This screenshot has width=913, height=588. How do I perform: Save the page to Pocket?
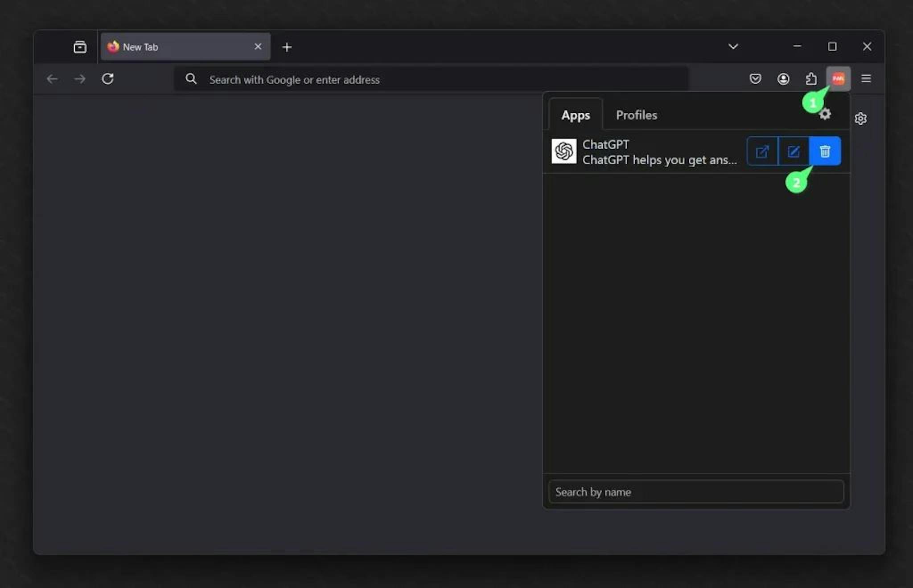755,79
